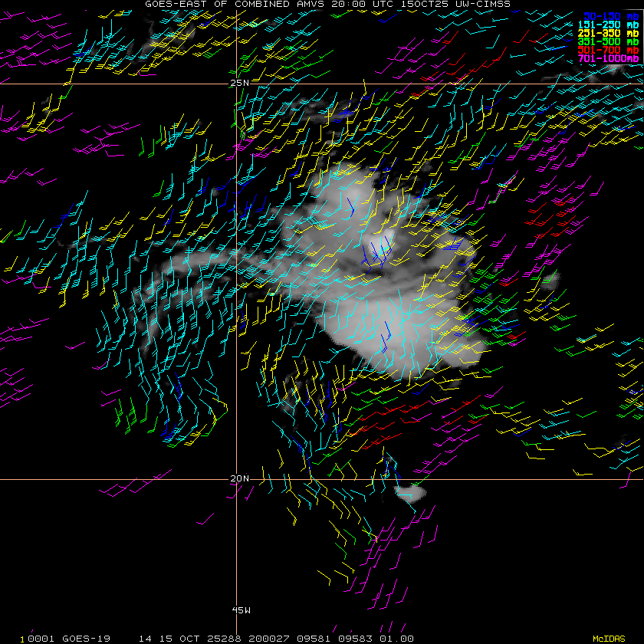This screenshot has height=644, width=644.
Task: Click the '25288' Julian date in footer
Action: [224, 639]
